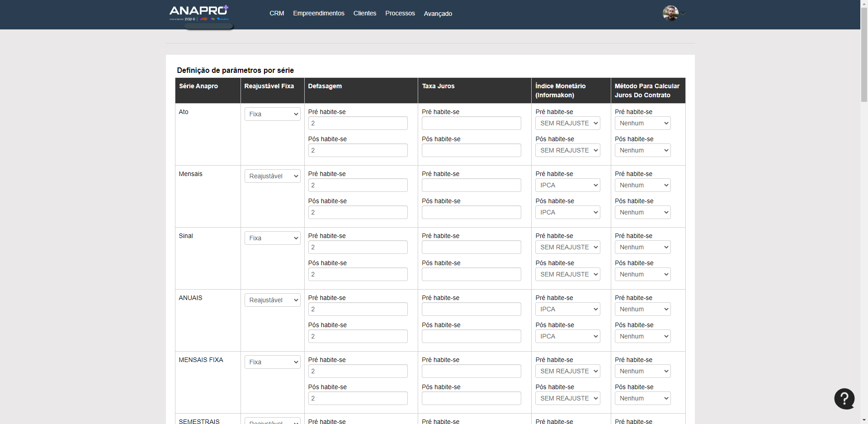868x424 pixels.
Task: Expand the ANUAIS Reajustável Fixa dropdown
Action: click(x=272, y=300)
